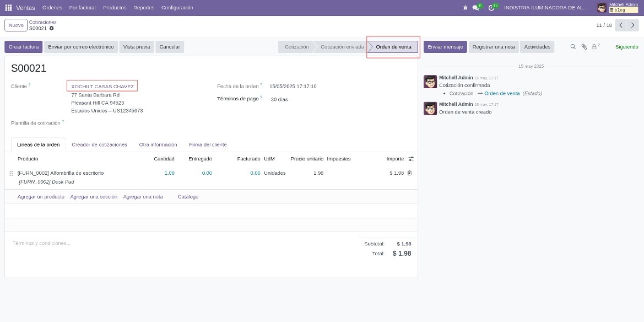644x322 pixels.
Task: Open attachments via the paperclip icon
Action: [584, 47]
